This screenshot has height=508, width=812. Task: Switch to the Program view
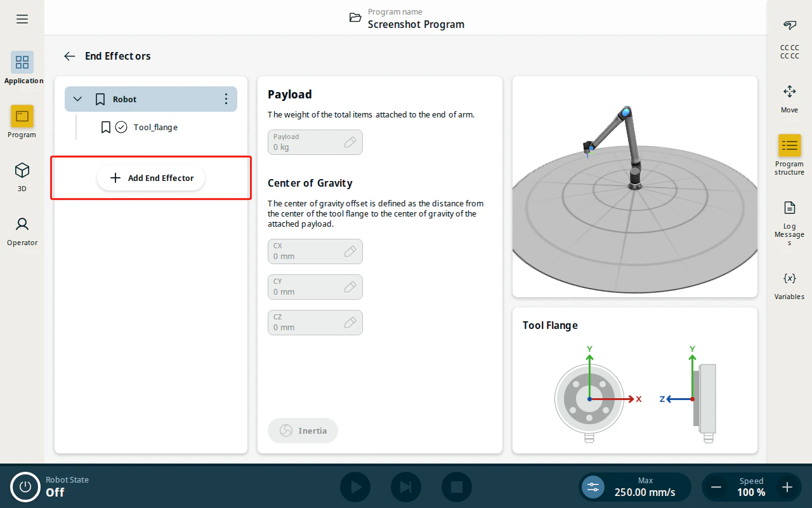[22, 122]
